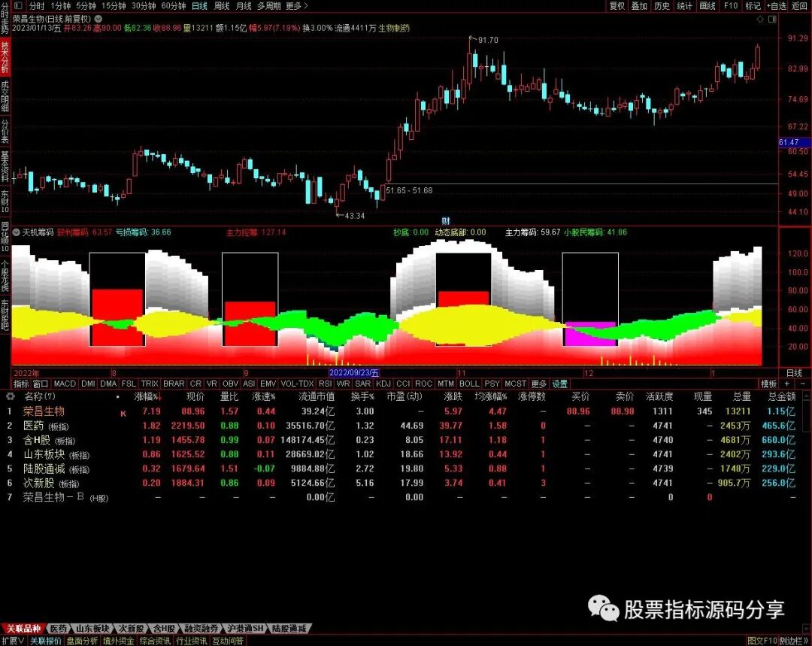Screen dimensions: 812x646
Task: Switch to the 60分钟 period
Action: (174, 6)
